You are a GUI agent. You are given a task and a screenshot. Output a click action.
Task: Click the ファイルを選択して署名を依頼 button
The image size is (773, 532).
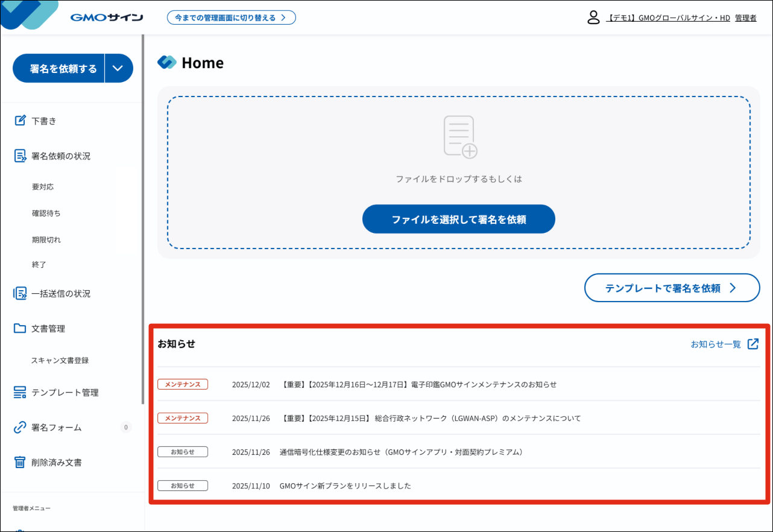[458, 219]
